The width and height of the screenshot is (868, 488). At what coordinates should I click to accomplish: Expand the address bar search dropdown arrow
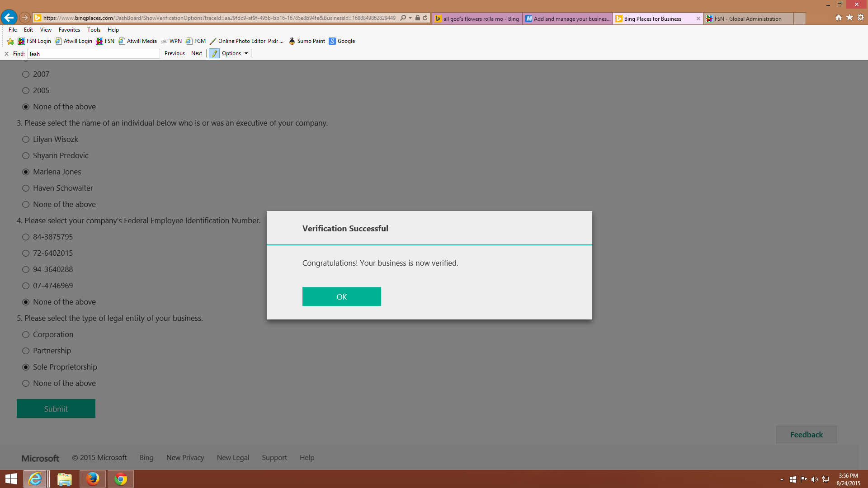tap(410, 18)
